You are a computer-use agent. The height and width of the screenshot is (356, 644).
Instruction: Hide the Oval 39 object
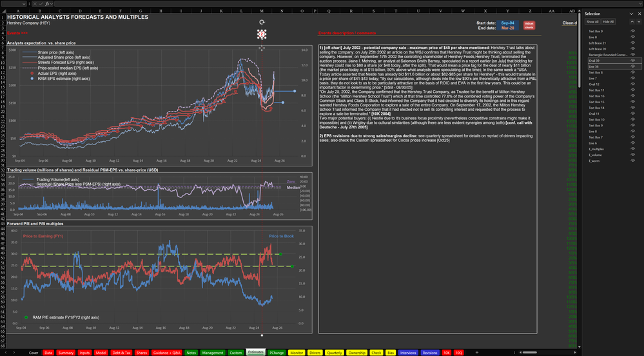pos(632,61)
